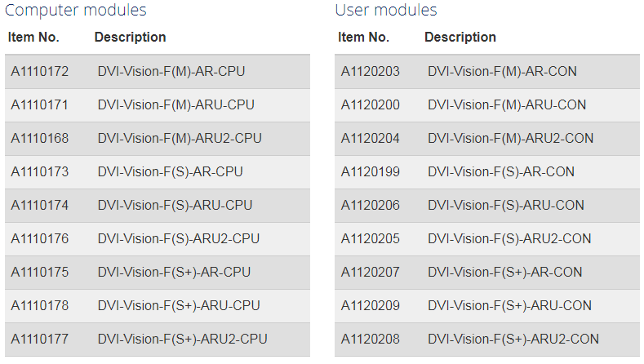Click item number A1110177

40,340
